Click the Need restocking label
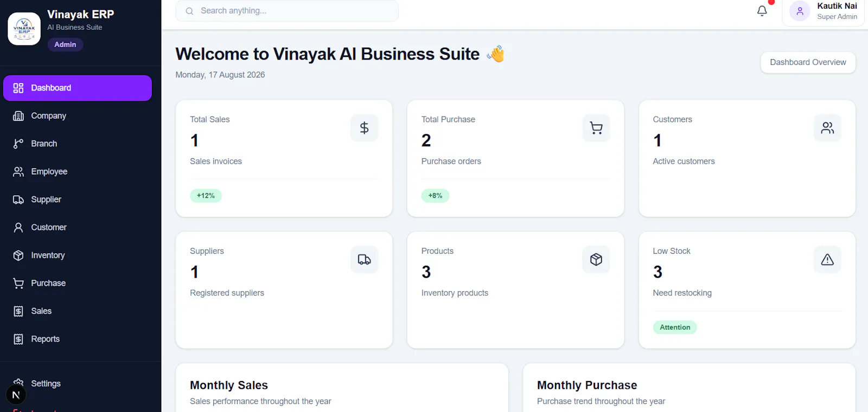The height and width of the screenshot is (412, 868). click(682, 293)
